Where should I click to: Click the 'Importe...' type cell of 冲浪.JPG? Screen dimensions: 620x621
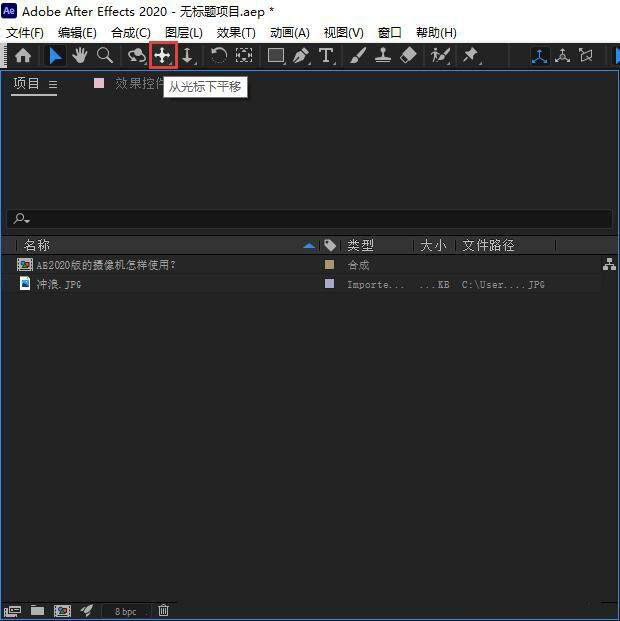(x=376, y=284)
